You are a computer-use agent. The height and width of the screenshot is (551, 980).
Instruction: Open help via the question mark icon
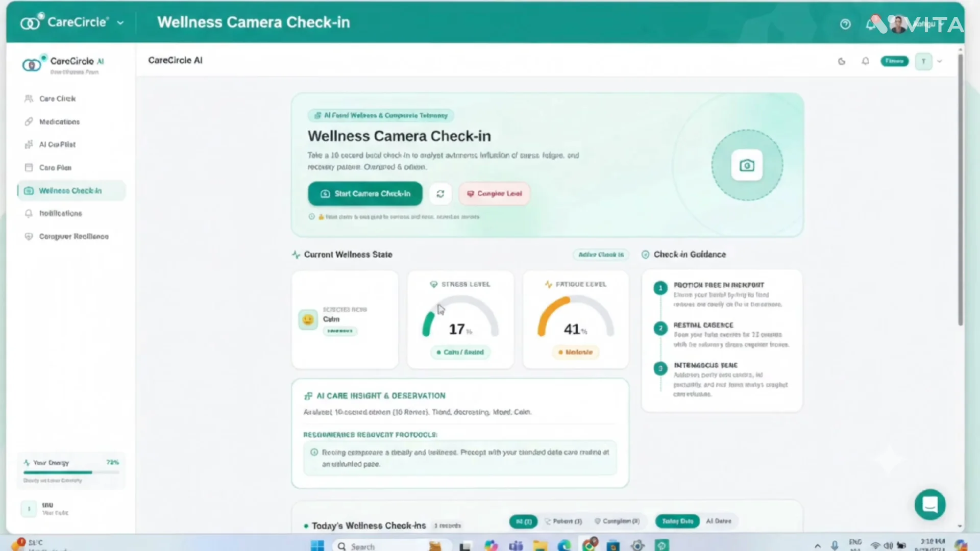coord(845,24)
